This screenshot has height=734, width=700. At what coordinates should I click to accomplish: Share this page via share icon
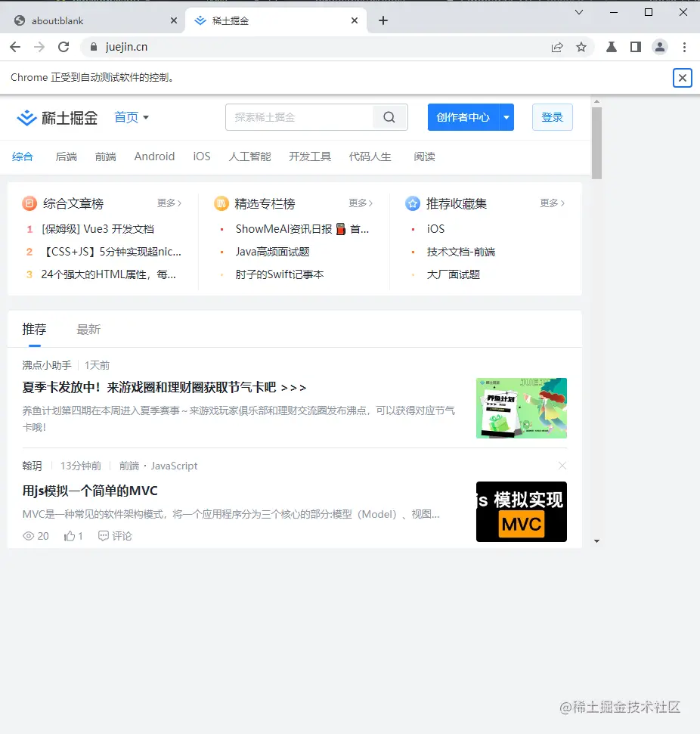coord(557,47)
